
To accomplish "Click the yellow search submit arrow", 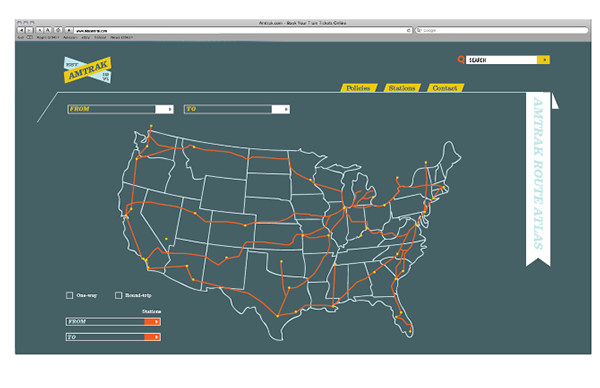I will click(543, 60).
